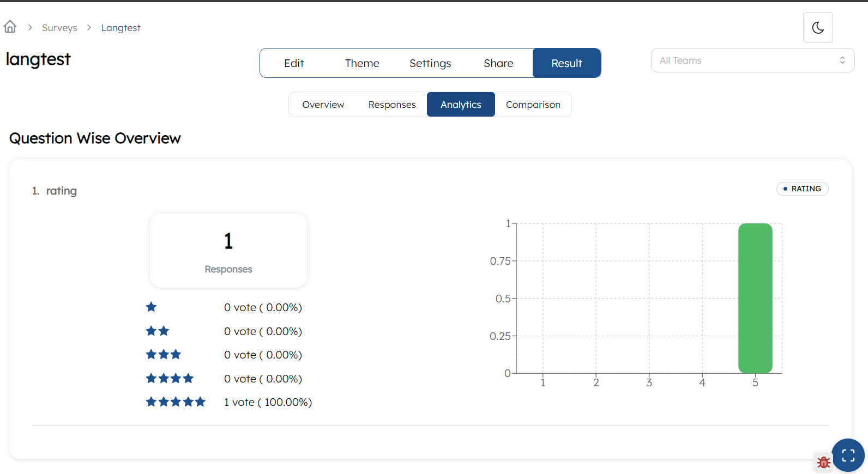
Task: Click the home icon in breadcrumb
Action: click(x=10, y=27)
